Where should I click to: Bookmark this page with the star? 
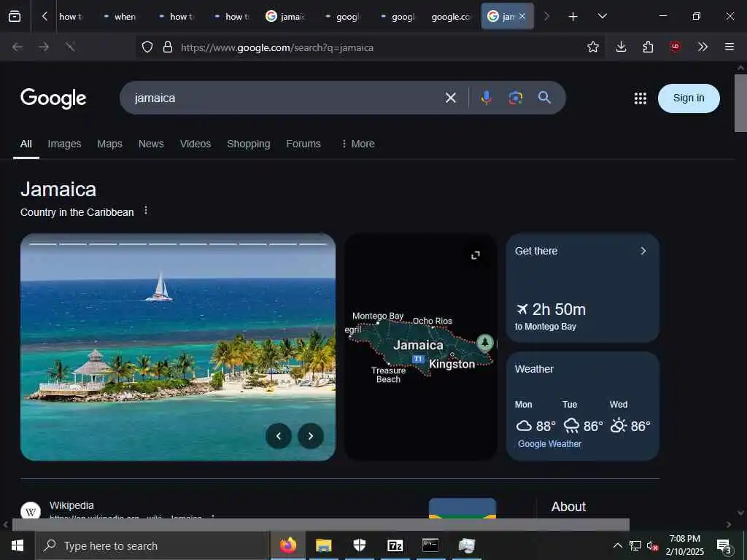(592, 47)
